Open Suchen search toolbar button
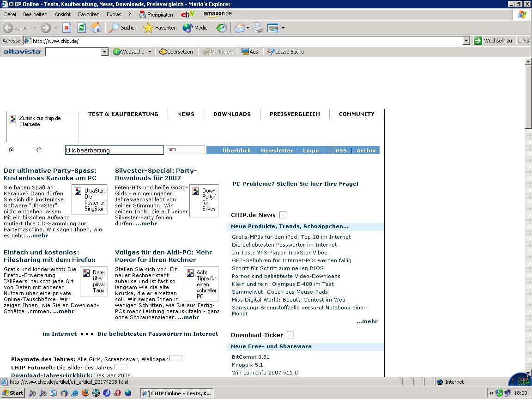532x399 pixels. (123, 28)
